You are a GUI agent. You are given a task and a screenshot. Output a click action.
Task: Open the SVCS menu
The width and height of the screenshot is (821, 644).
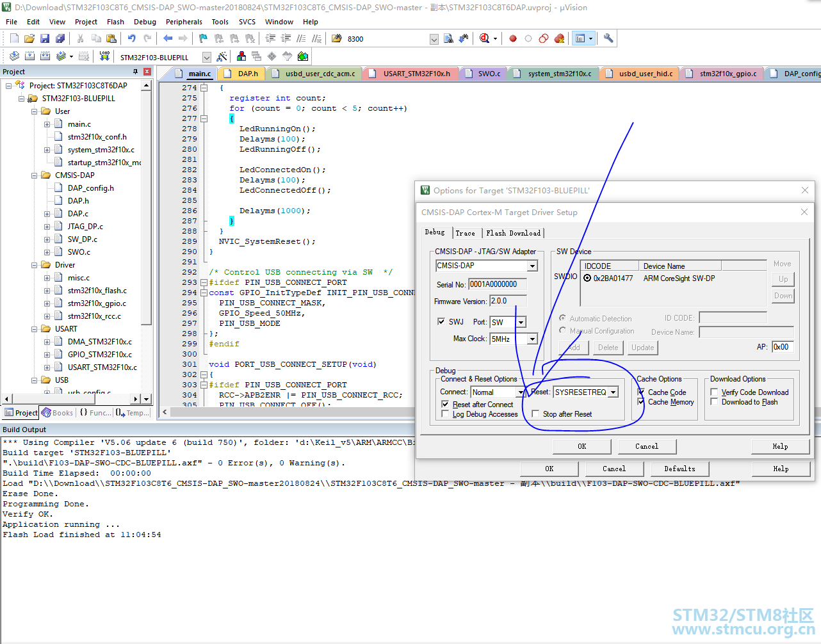tap(247, 22)
